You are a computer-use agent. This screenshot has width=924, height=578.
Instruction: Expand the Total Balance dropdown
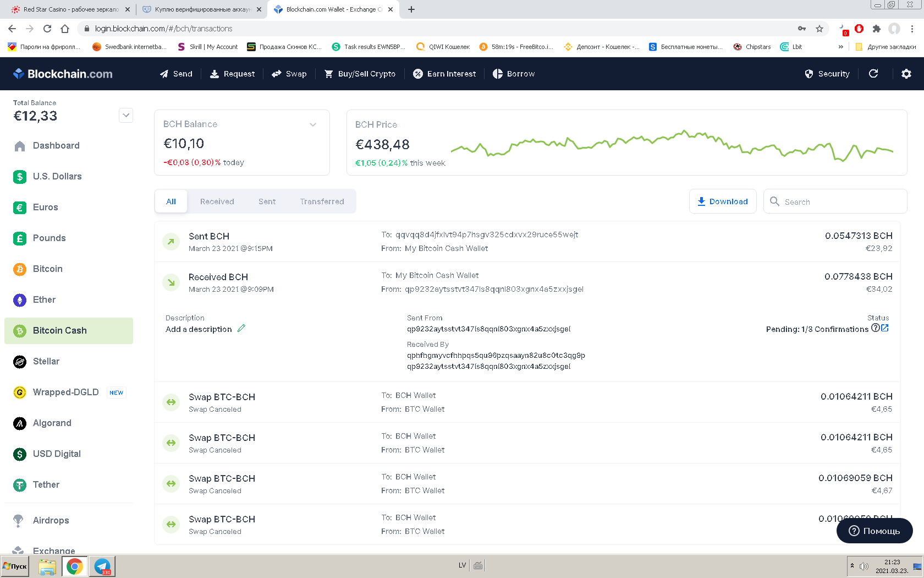126,115
